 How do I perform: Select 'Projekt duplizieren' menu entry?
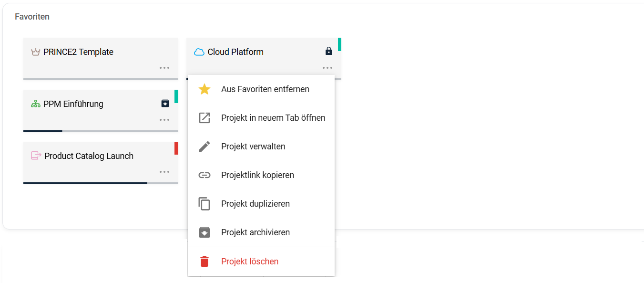(255, 204)
